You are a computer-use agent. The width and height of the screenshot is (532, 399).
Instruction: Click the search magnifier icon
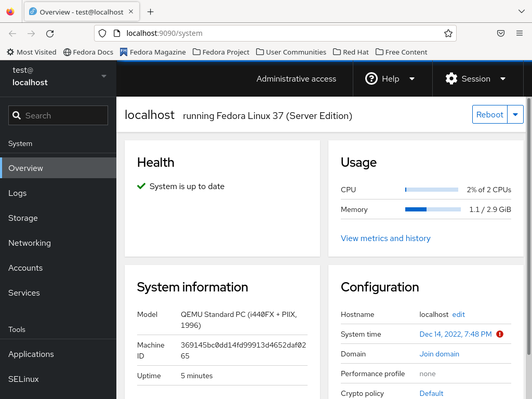(17, 115)
